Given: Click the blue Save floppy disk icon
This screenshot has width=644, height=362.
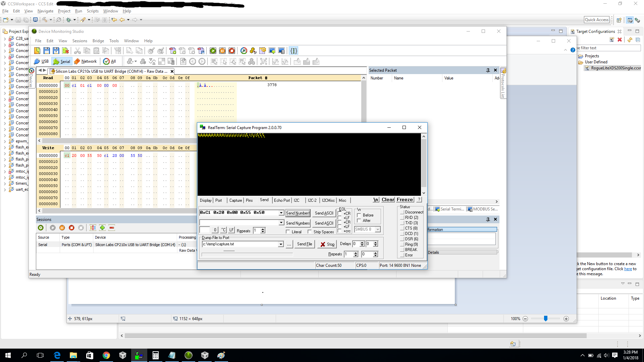Looking at the screenshot, I should coord(47,51).
